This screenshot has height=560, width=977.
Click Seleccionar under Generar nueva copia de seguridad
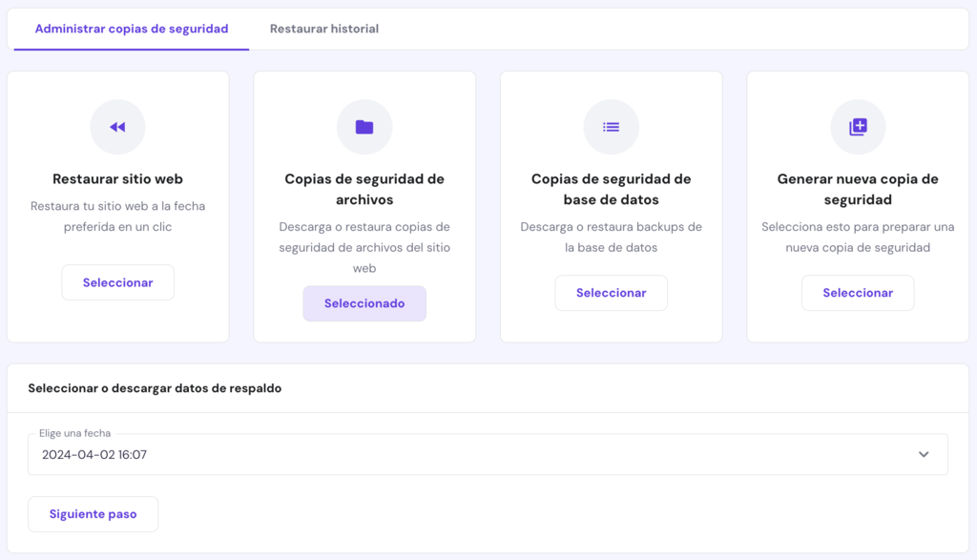[x=857, y=293]
